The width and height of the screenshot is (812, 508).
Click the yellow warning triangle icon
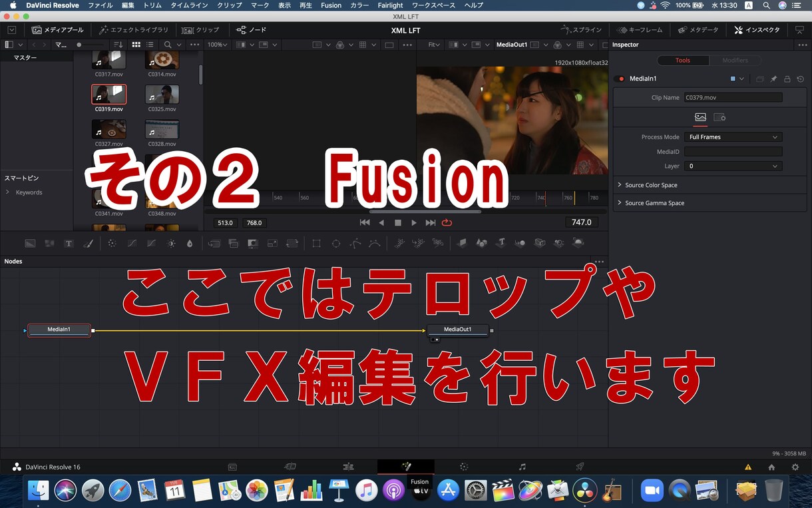[x=748, y=467]
